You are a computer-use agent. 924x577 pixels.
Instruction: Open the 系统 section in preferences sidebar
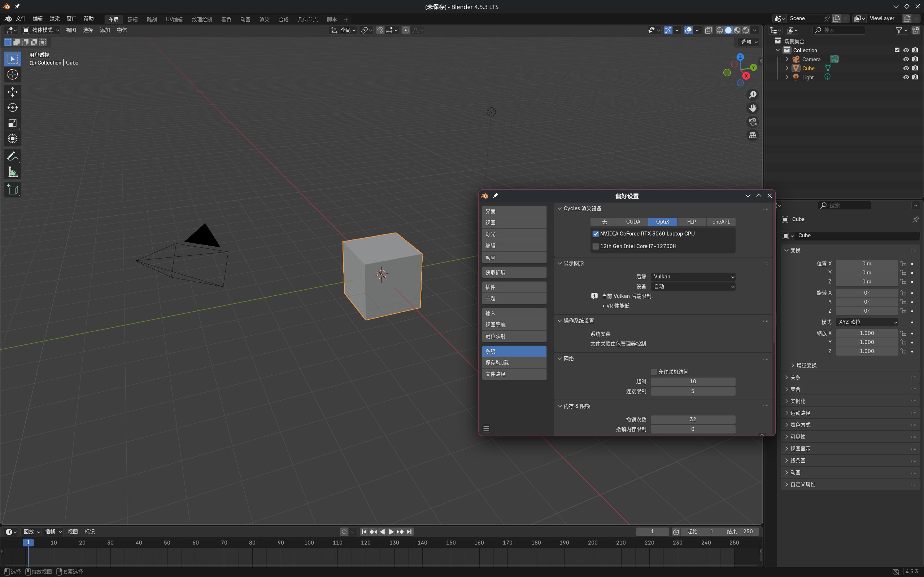coord(514,351)
